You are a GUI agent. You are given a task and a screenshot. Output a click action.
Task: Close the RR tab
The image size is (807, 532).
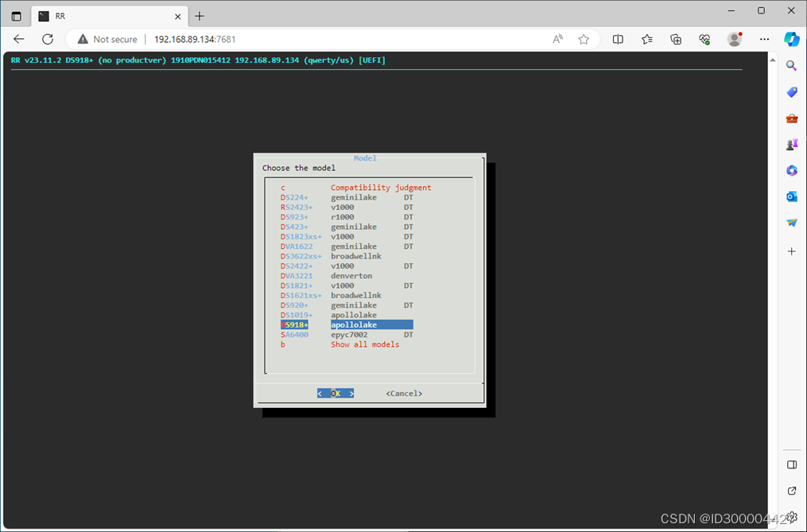(x=177, y=17)
